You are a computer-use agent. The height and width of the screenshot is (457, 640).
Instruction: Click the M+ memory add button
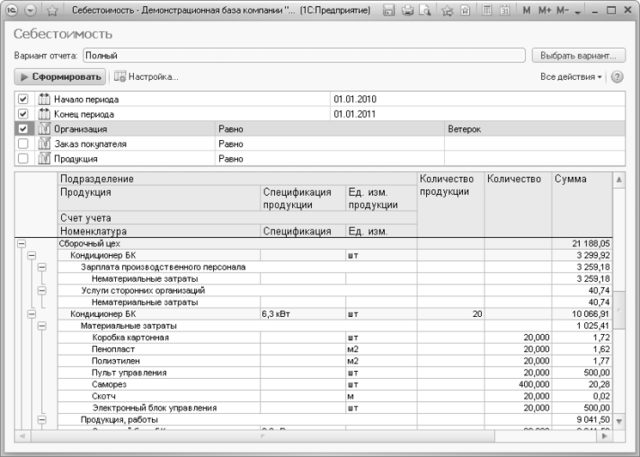tap(544, 11)
